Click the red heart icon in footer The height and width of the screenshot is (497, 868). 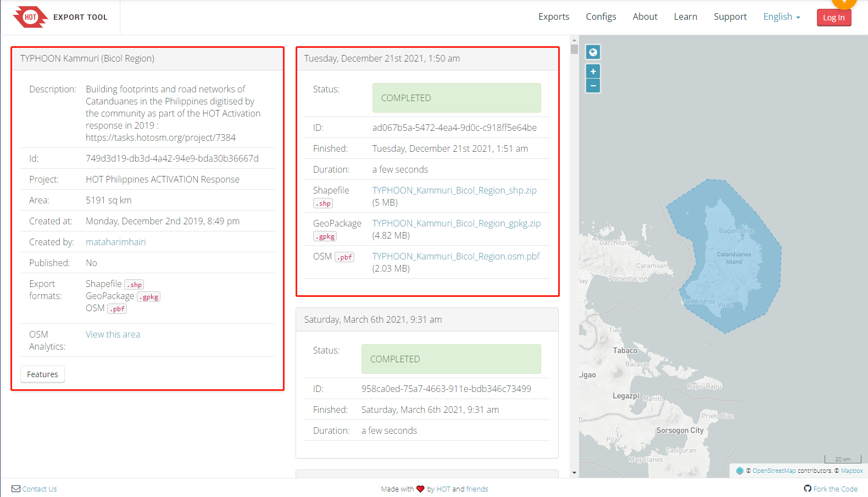tap(420, 489)
